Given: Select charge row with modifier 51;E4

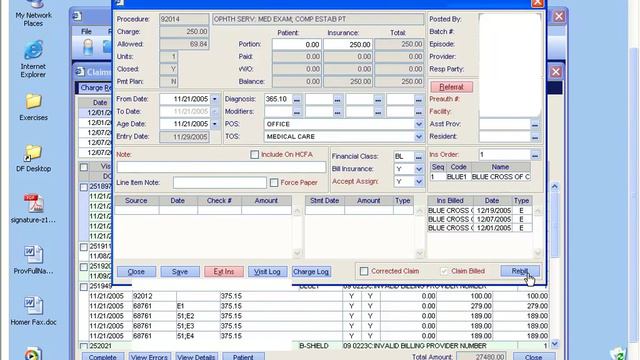Looking at the screenshot, I should pos(319,336).
